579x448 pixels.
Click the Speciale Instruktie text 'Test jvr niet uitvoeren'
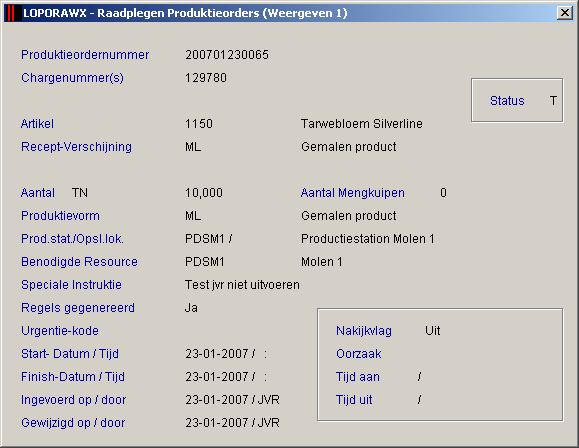242,285
